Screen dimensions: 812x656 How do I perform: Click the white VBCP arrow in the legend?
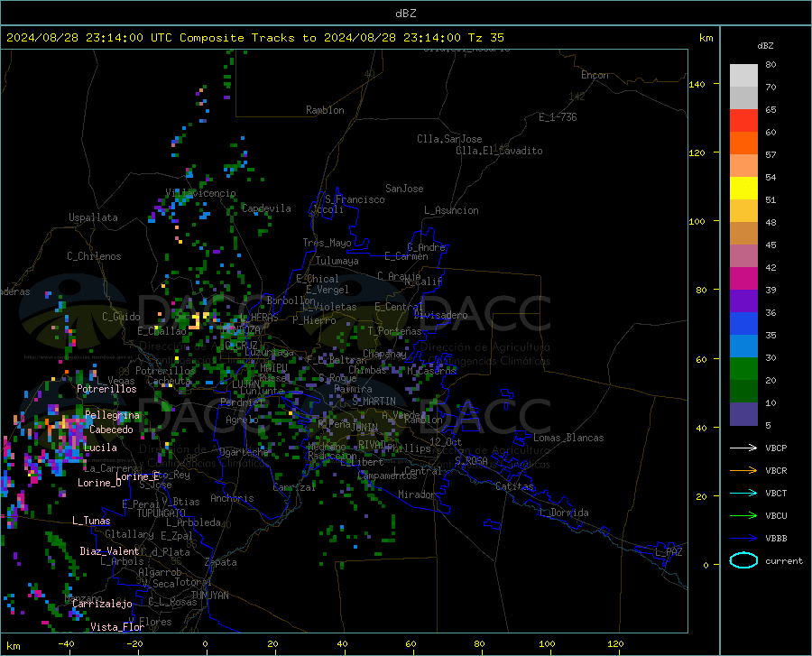[743, 448]
